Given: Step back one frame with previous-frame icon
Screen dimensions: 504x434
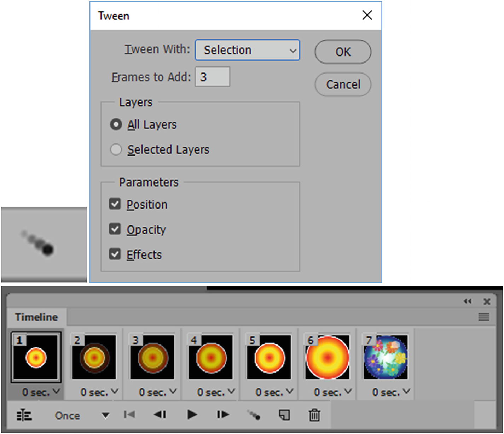Looking at the screenshot, I should (160, 415).
